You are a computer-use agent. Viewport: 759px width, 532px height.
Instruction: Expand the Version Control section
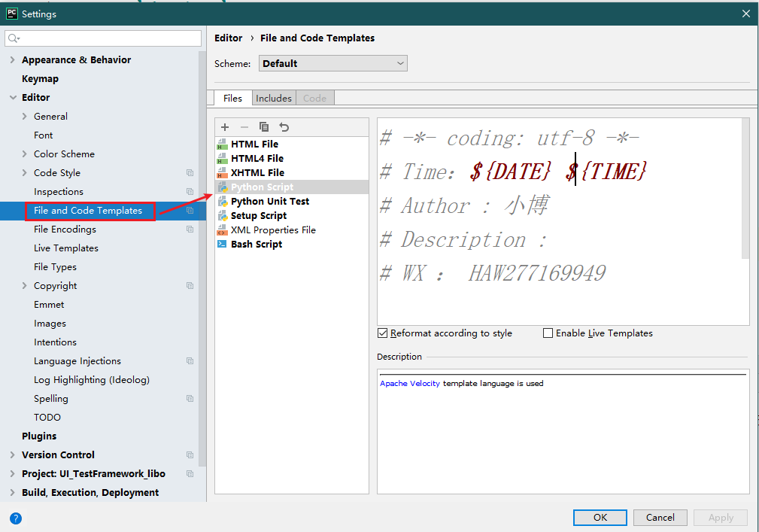point(13,455)
